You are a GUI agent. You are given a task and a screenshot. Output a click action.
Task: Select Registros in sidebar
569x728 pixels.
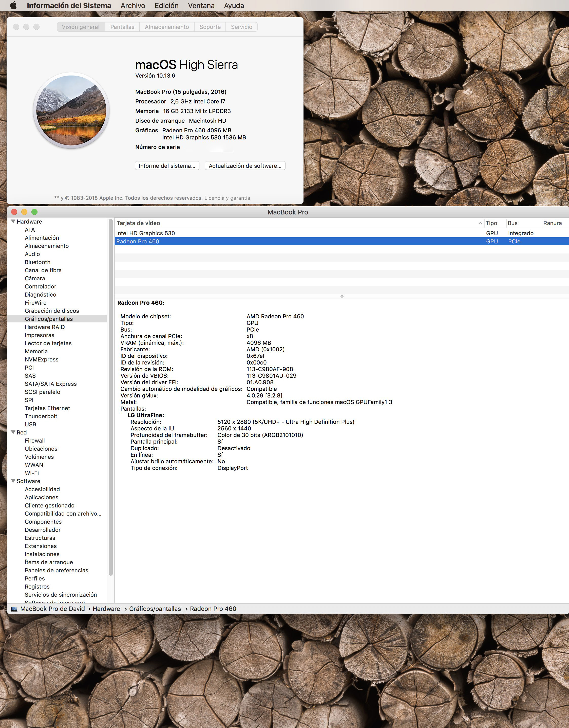pos(37,587)
